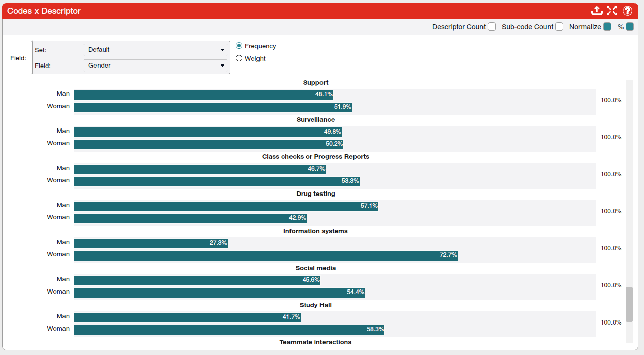This screenshot has height=355, width=644.
Task: Select the Frequency radio button
Action: 239,46
